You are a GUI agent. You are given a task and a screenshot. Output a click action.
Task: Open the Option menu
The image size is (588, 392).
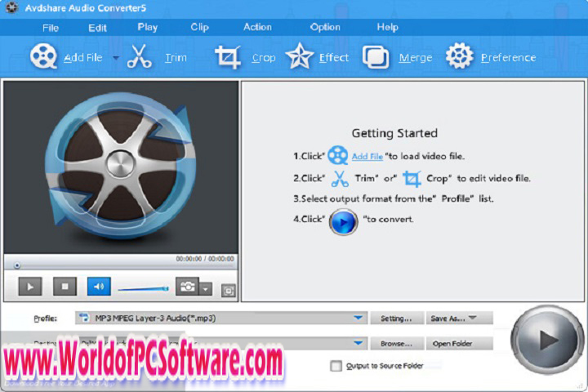[x=325, y=27]
